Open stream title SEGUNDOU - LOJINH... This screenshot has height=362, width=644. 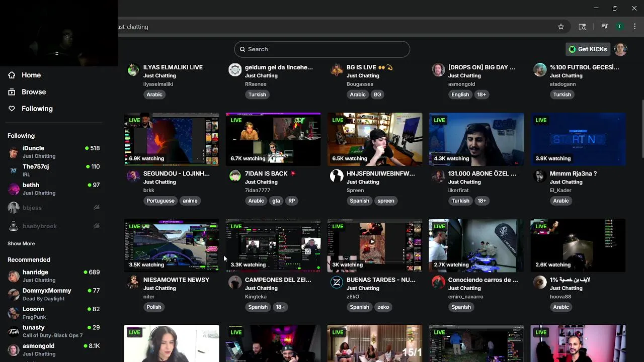pos(177,173)
